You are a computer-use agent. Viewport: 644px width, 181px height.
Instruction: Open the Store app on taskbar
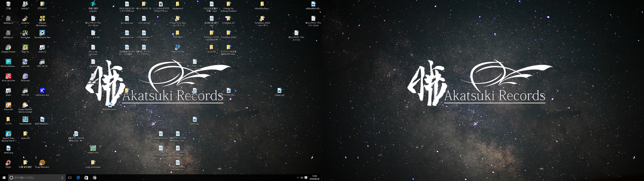86,177
